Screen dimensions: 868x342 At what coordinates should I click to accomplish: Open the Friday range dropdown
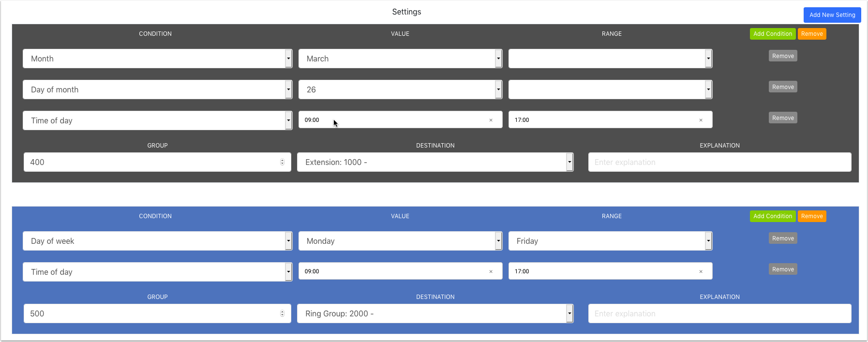(708, 241)
